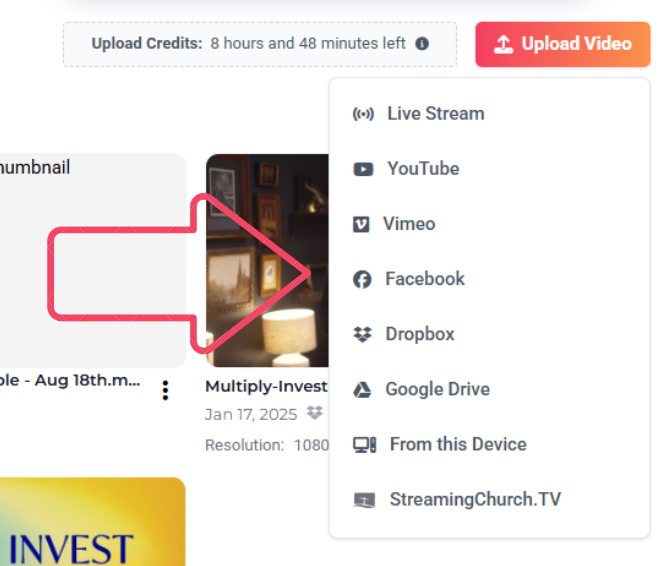The height and width of the screenshot is (566, 669).
Task: Click the computer device icon
Action: click(364, 445)
